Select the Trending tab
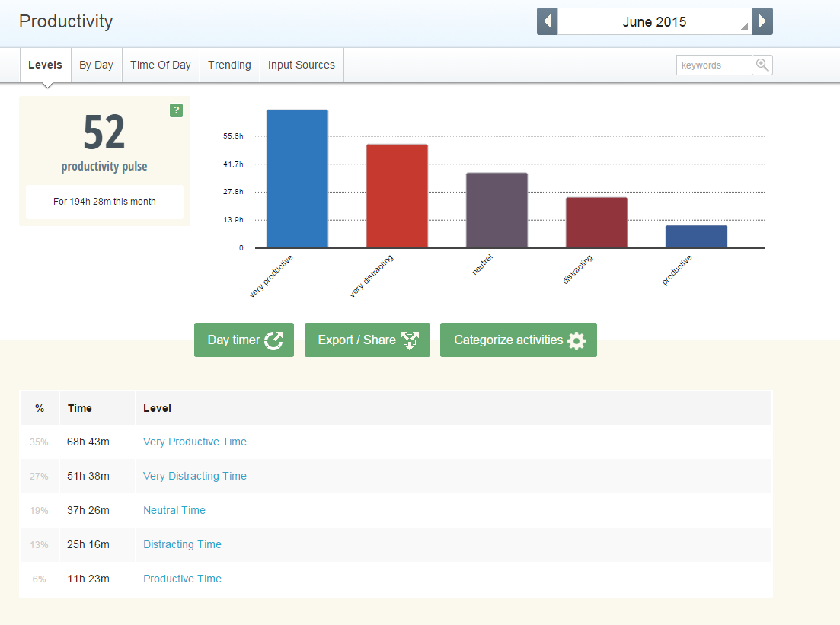Screen dimensions: 840x625 229,65
